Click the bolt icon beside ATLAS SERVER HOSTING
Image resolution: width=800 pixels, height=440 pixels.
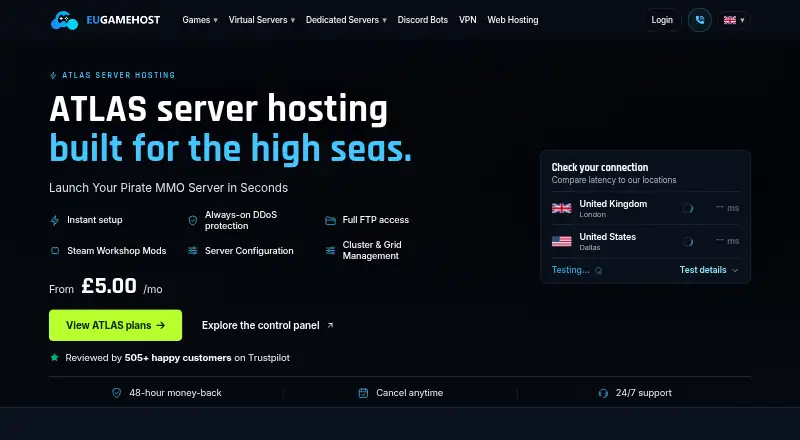[x=53, y=76]
